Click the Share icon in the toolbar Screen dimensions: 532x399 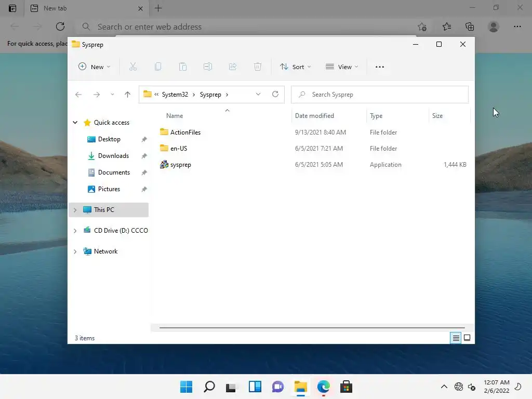233,67
